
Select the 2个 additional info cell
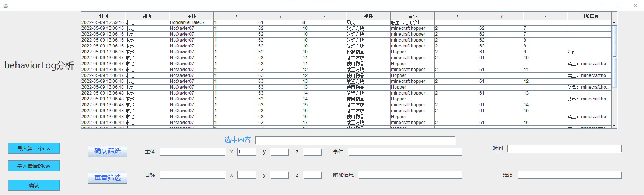(589, 52)
